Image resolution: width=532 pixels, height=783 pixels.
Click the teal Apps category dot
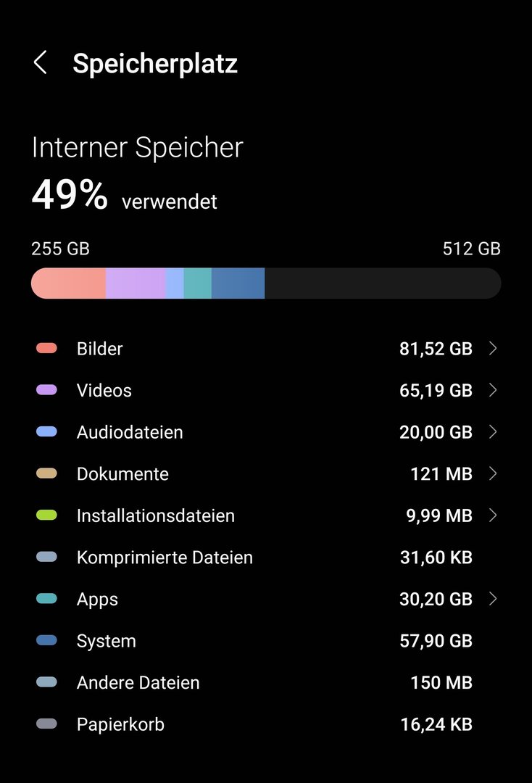pos(46,599)
